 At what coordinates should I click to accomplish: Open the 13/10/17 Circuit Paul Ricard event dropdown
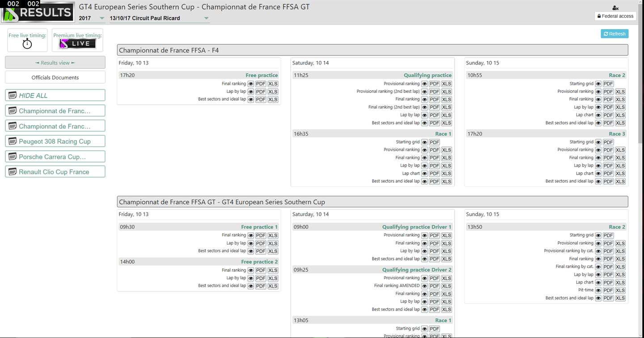(160, 18)
